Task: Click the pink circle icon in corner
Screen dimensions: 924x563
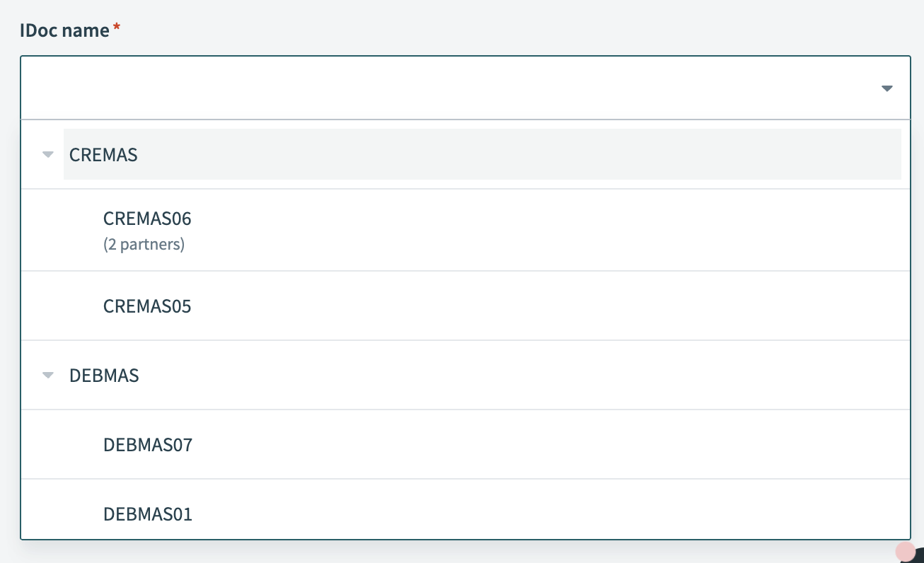Action: pyautogui.click(x=905, y=552)
